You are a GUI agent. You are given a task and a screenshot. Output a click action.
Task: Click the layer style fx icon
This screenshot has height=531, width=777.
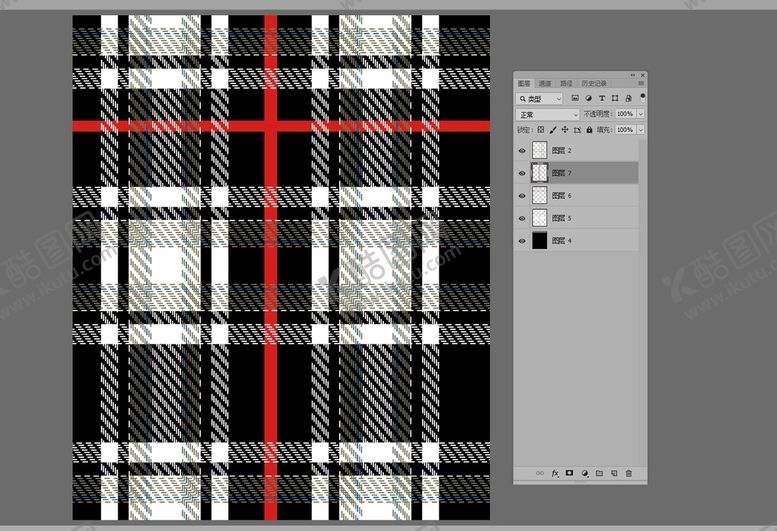pos(555,473)
